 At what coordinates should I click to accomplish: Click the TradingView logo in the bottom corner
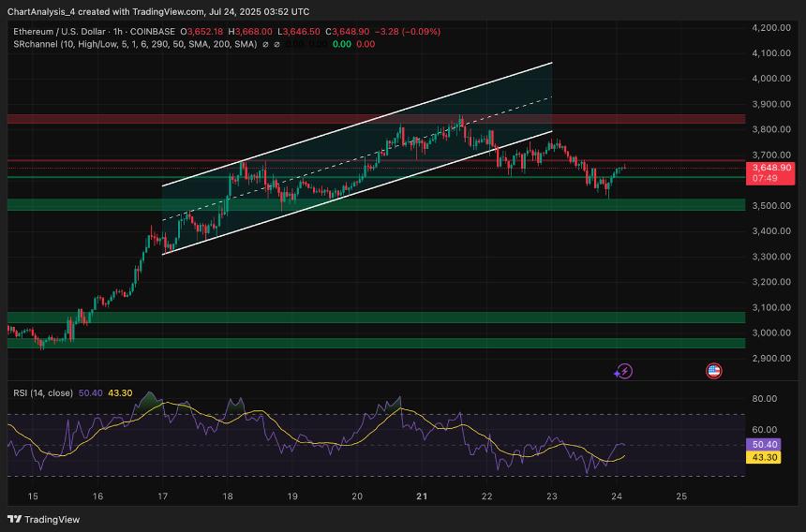(x=44, y=519)
